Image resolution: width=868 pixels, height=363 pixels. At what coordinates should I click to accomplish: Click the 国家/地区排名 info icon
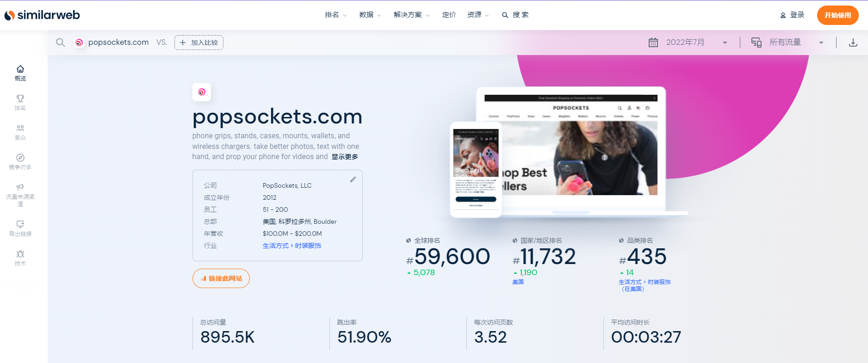pyautogui.click(x=515, y=240)
